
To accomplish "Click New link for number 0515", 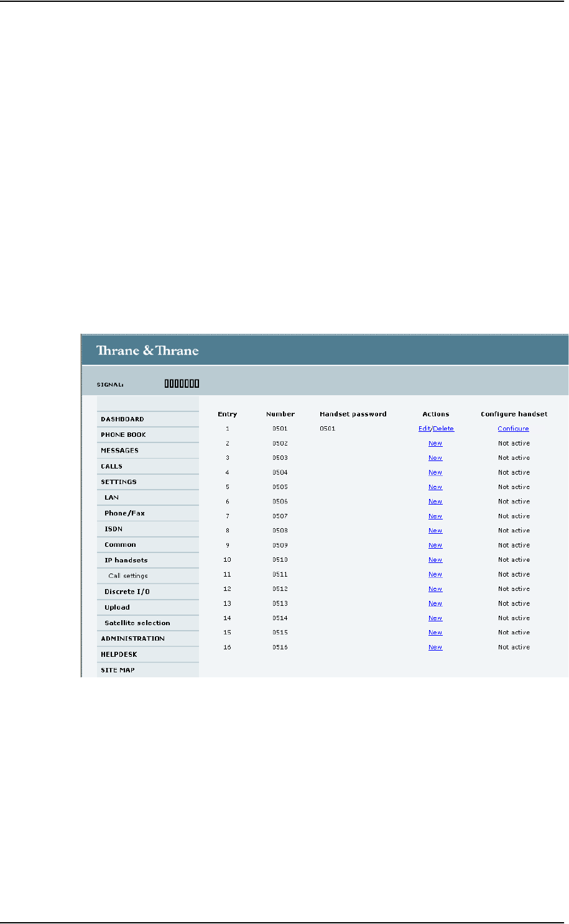I will tap(435, 633).
